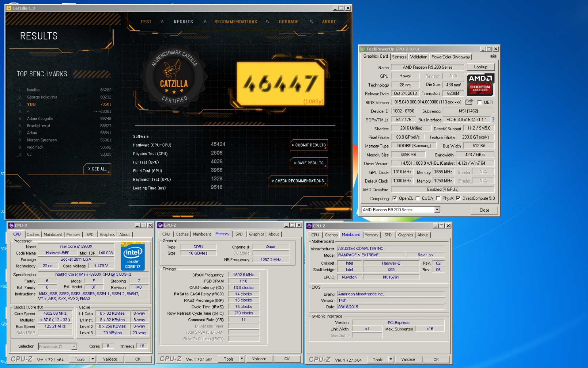Click Tools button in right CPU-Z window
This screenshot has height=368, width=588.
(x=378, y=359)
